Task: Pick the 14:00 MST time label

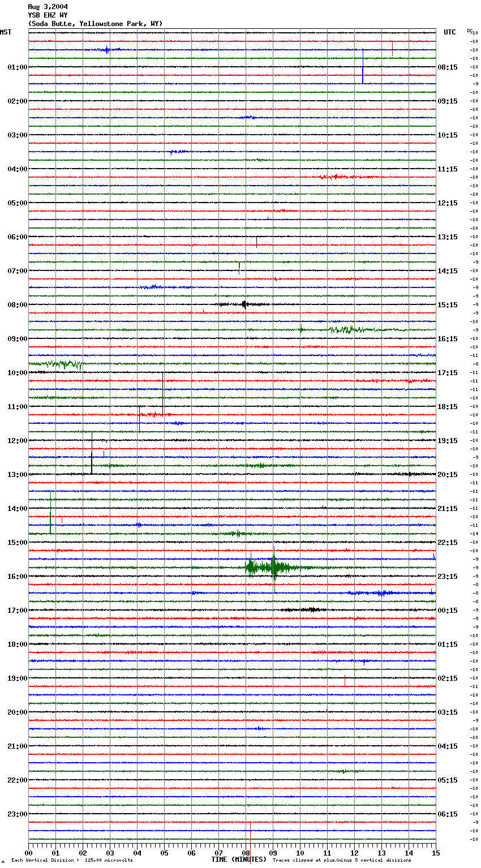Action: (18, 509)
